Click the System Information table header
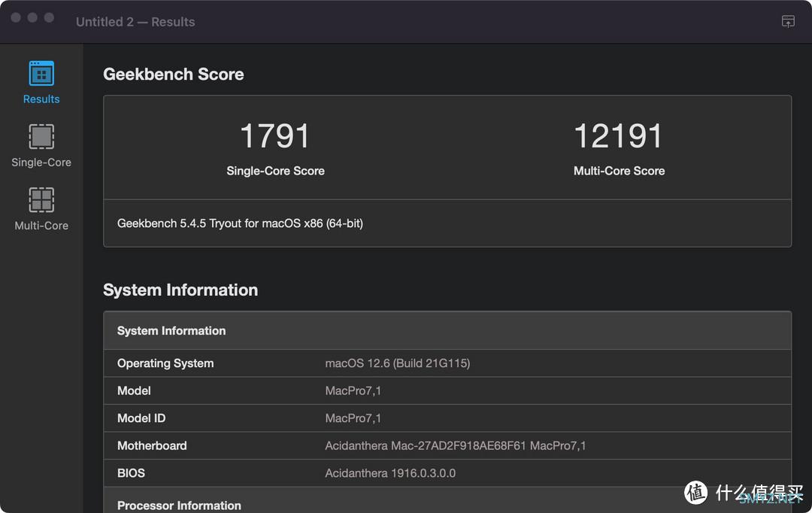Image resolution: width=812 pixels, height=513 pixels. click(447, 331)
